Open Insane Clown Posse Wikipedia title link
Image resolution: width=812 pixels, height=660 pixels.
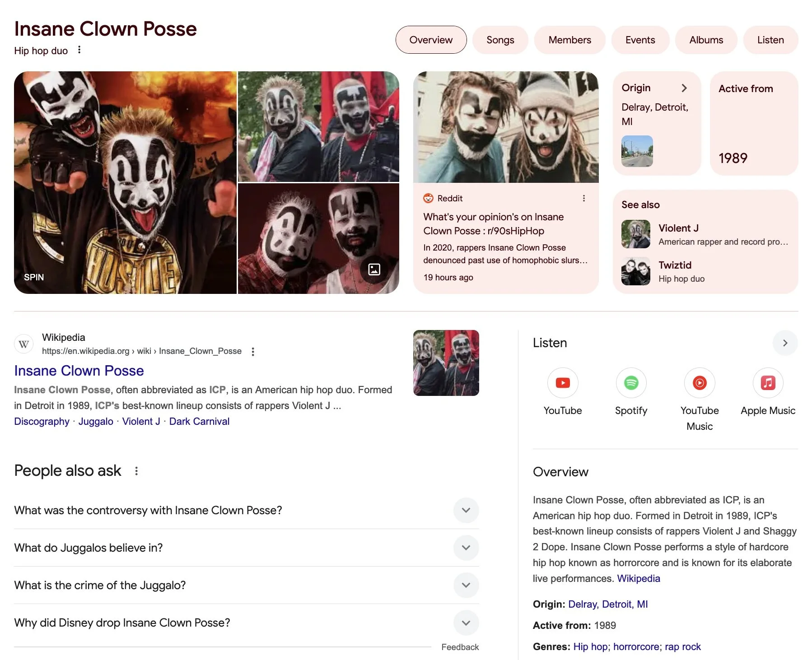click(x=79, y=371)
